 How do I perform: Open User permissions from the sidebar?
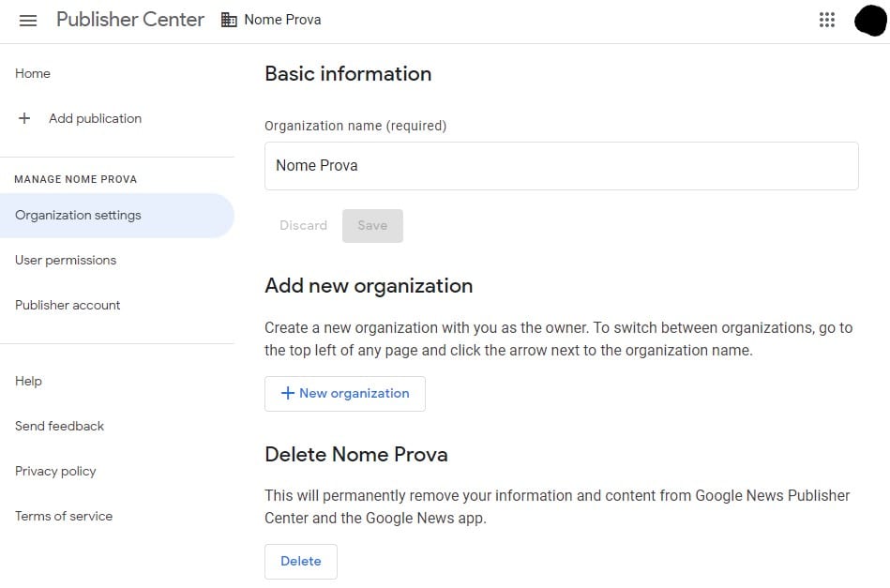(65, 260)
